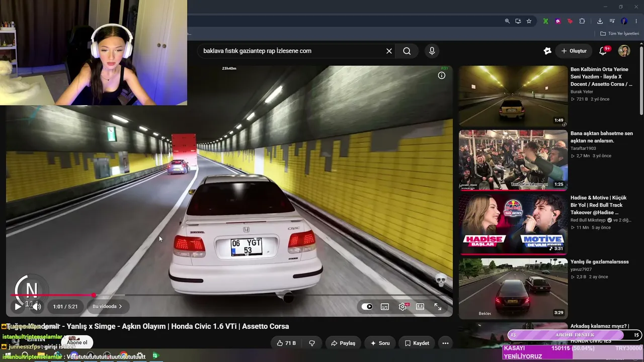Click the Oluştur create button
644x362 pixels.
point(574,51)
